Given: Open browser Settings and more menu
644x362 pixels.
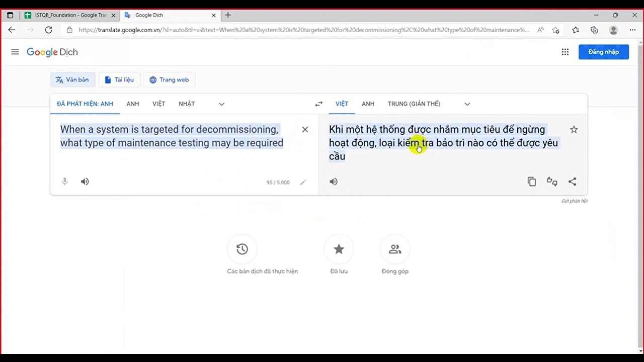Looking at the screenshot, I should [x=632, y=30].
